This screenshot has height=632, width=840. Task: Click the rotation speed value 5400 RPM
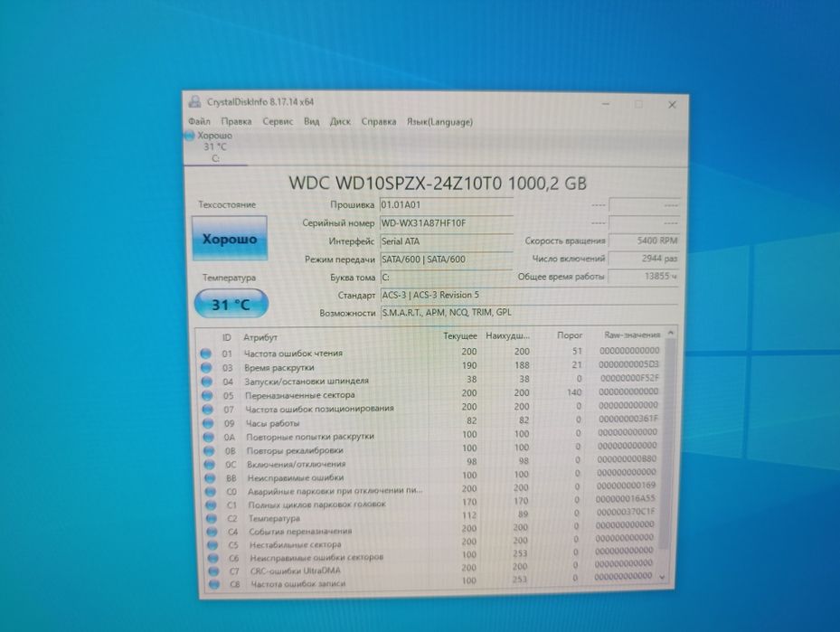(644, 241)
